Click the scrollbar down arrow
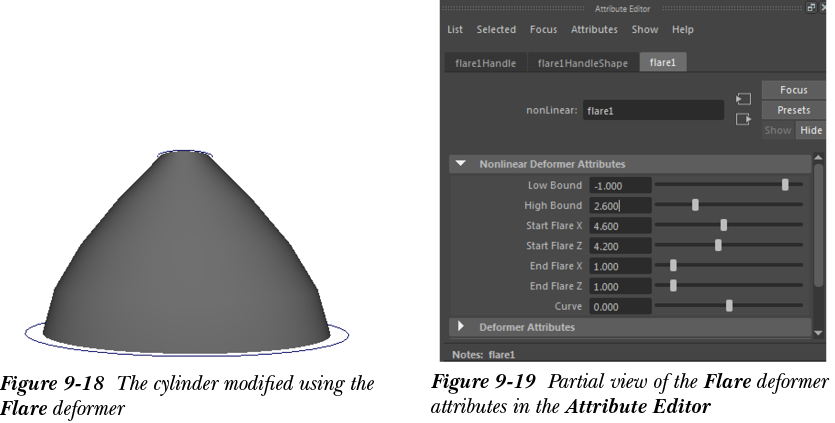The width and height of the screenshot is (835, 423). tap(819, 332)
